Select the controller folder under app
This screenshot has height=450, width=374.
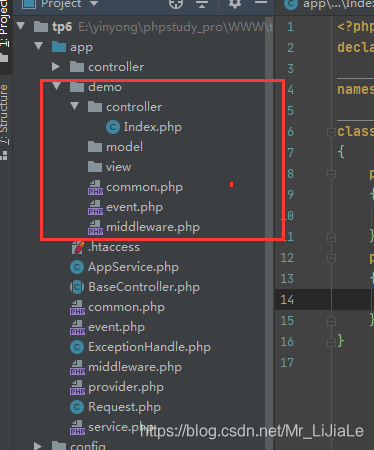(x=107, y=67)
